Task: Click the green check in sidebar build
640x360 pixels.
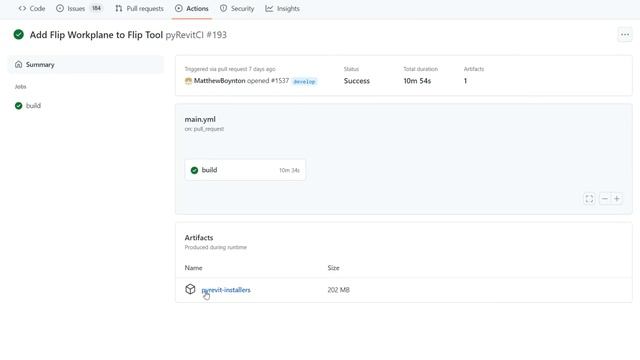Action: tap(18, 106)
